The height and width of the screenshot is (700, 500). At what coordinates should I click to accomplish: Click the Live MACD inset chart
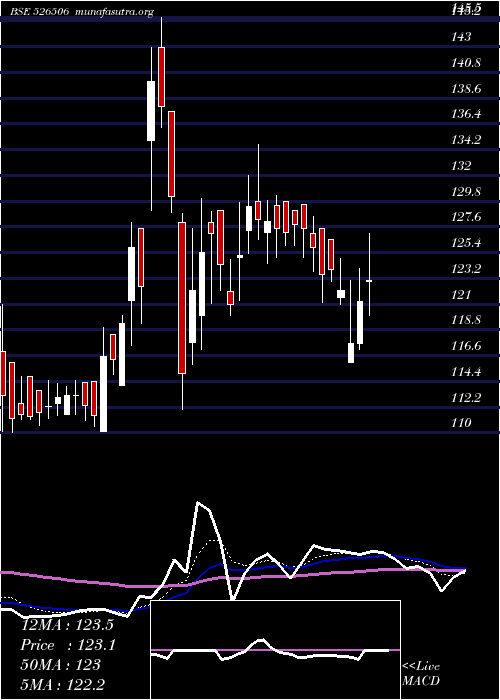(275, 650)
